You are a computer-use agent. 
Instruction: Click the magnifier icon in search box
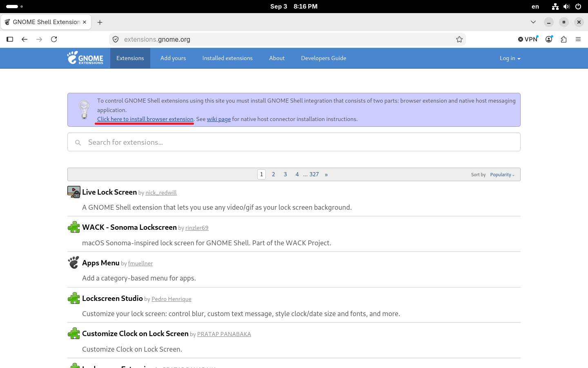78,143
